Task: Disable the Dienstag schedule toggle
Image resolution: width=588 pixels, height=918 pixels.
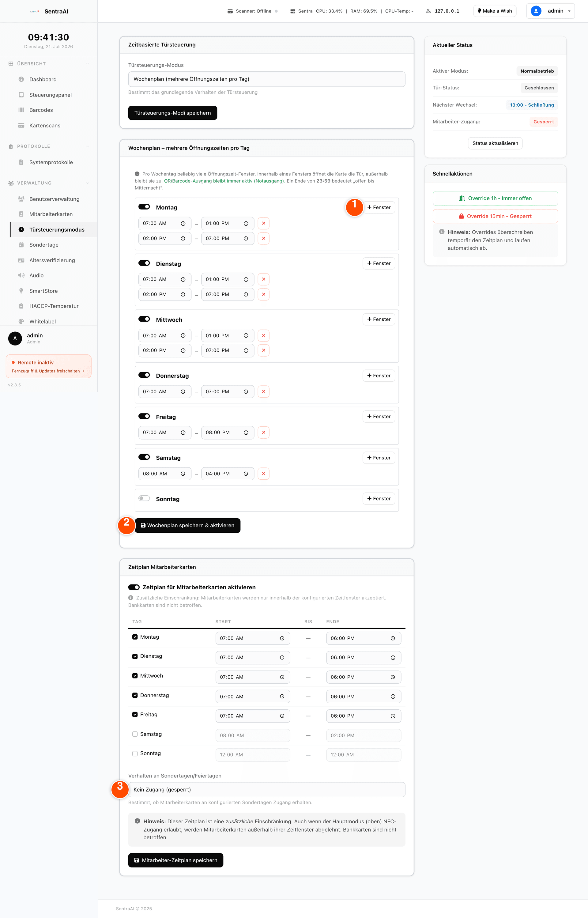Action: pos(144,263)
